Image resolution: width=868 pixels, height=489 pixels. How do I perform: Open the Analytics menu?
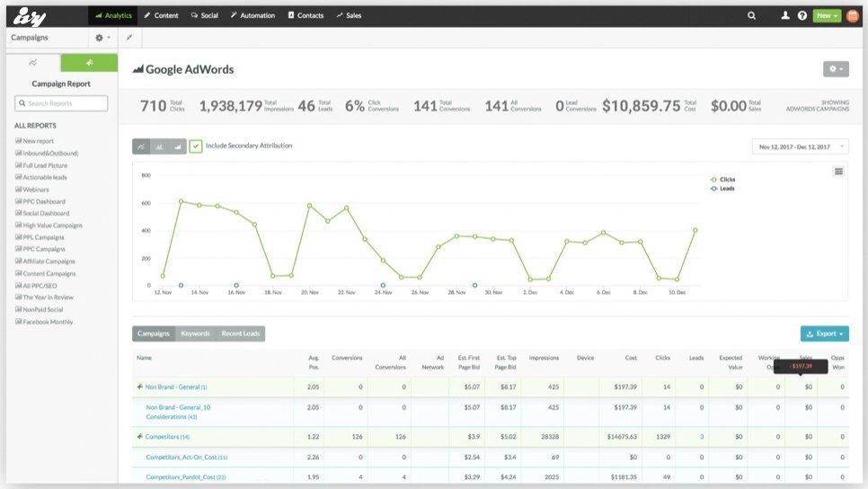(x=113, y=15)
